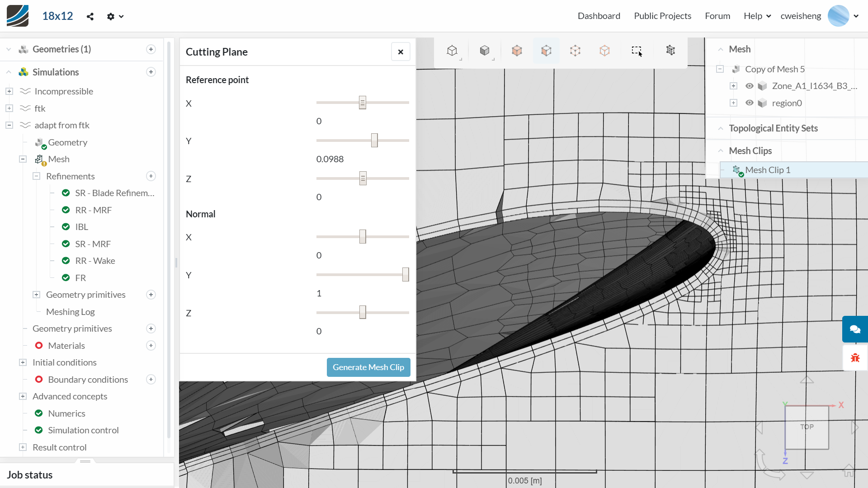The width and height of the screenshot is (868, 488).
Task: Open the Public Projects page
Action: click(662, 16)
